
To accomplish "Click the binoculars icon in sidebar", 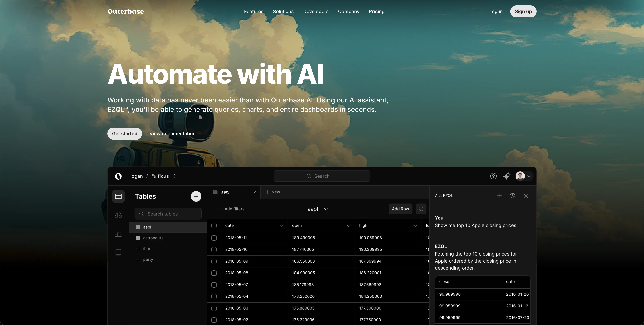I will [x=118, y=215].
